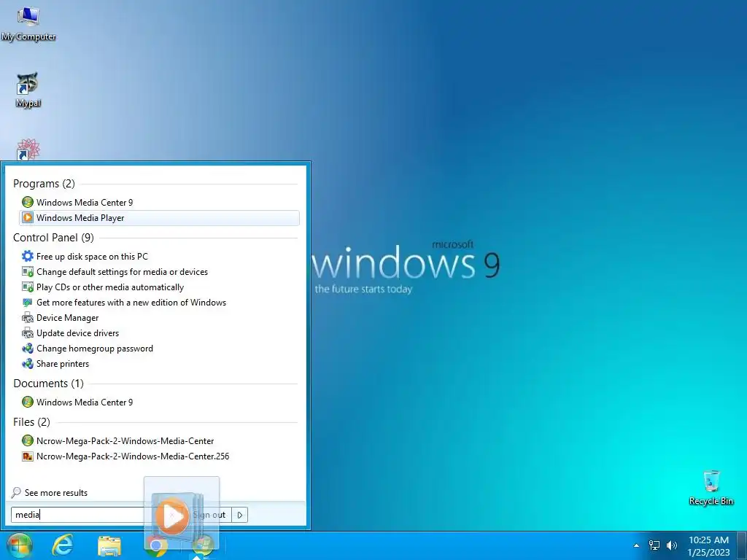The image size is (747, 560).
Task: Open File Explorer from the taskbar
Action: click(x=109, y=545)
